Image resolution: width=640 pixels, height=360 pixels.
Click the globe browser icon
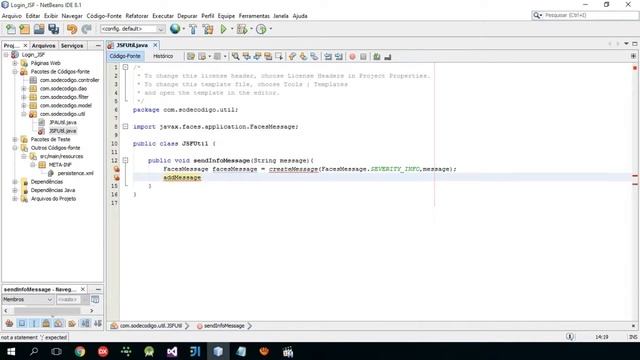[x=175, y=29]
